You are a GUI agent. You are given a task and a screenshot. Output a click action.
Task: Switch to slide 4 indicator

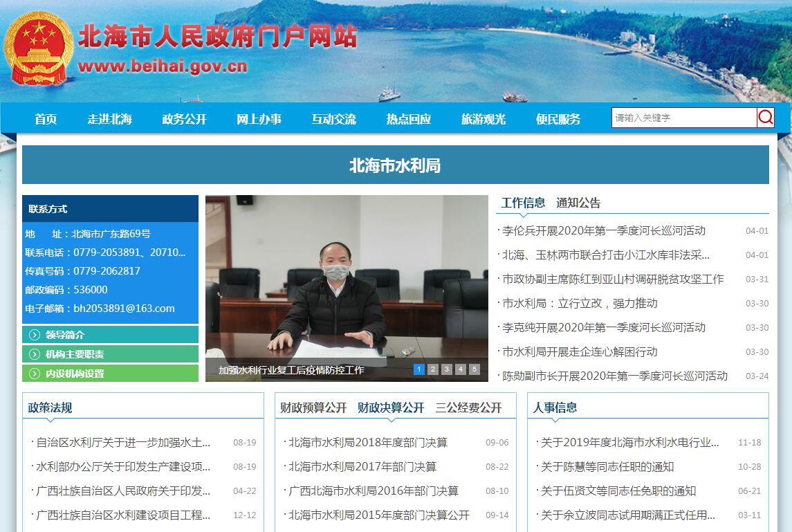pos(461,369)
